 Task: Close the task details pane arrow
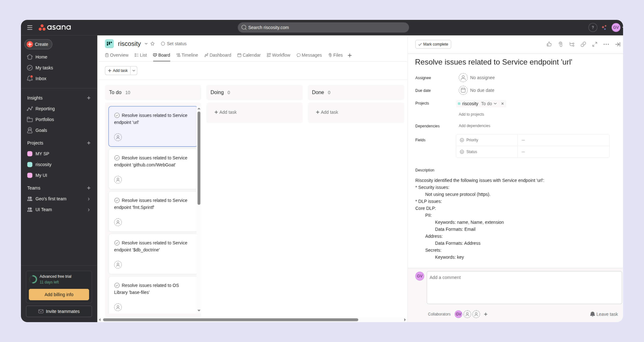(617, 44)
